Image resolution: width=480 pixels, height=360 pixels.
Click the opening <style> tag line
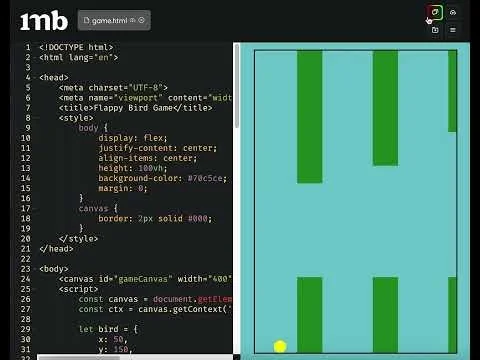(76, 118)
